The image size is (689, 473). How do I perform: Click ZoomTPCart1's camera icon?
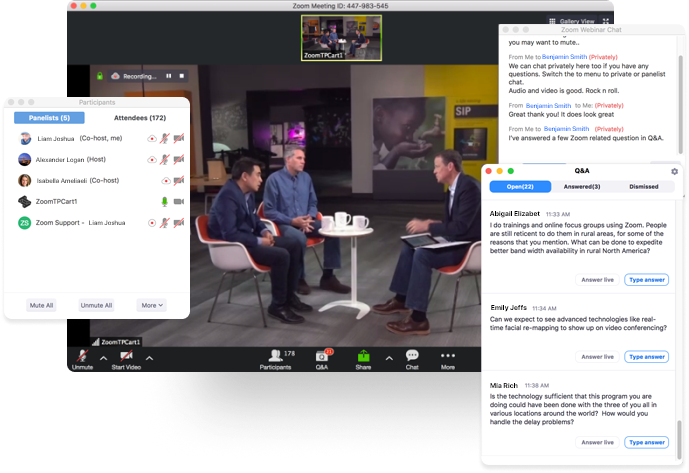click(x=178, y=201)
